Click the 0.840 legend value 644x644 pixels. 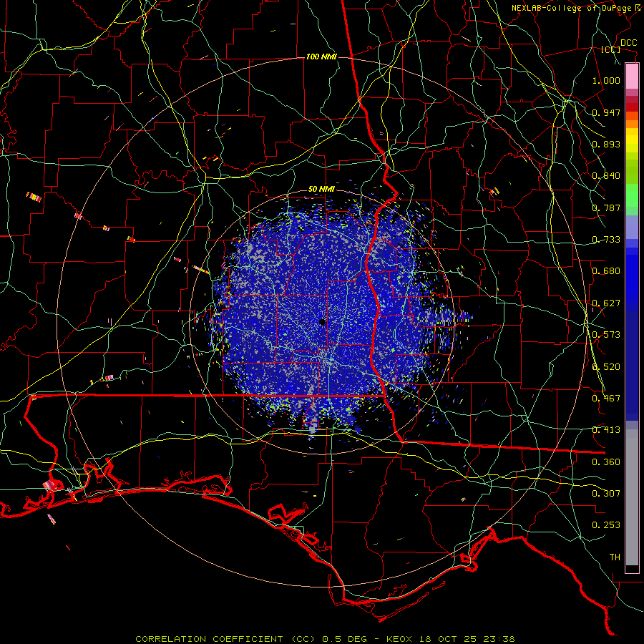coord(606,176)
